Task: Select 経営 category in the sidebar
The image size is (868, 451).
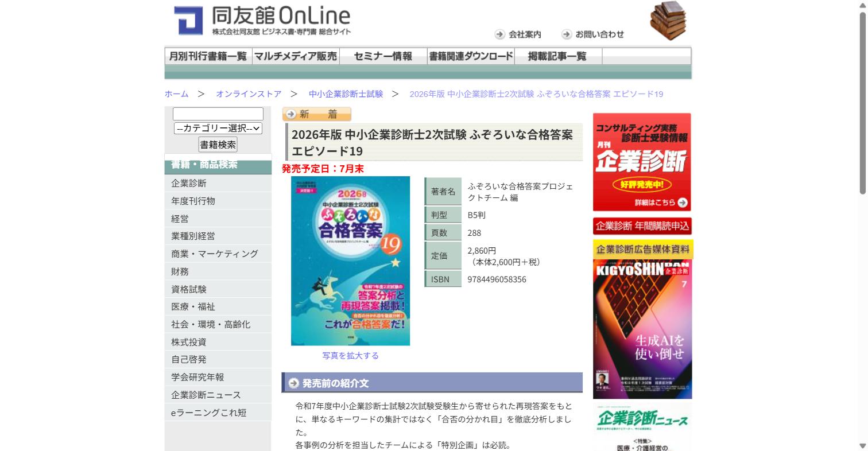Action: point(218,219)
